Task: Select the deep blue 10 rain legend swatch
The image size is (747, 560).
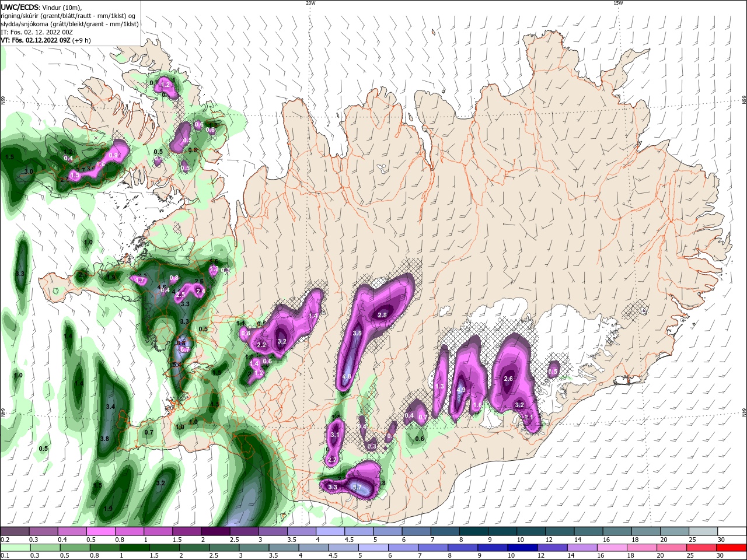Action: pyautogui.click(x=523, y=547)
